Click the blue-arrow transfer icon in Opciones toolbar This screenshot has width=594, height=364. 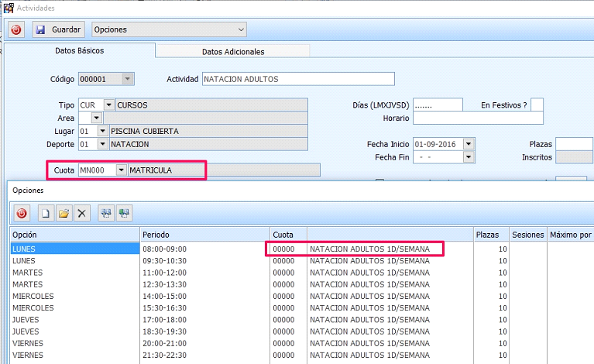(x=106, y=213)
